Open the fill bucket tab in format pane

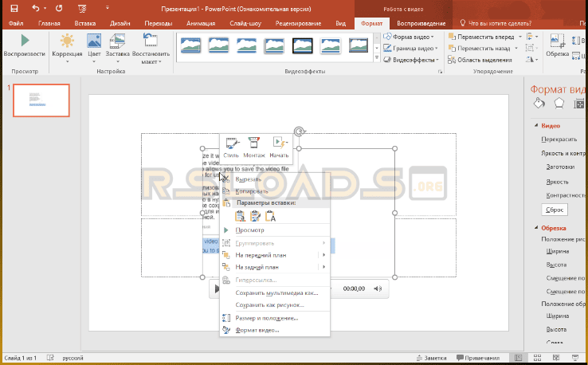(539, 104)
